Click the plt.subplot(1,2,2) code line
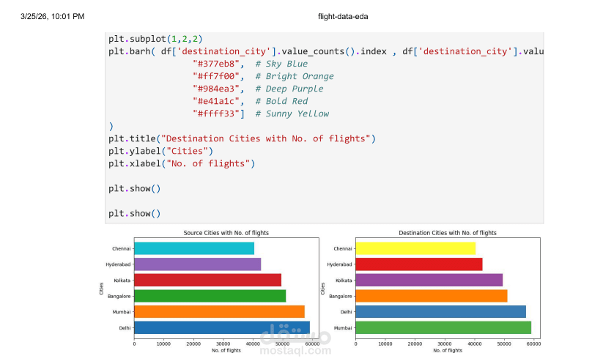 coord(155,39)
